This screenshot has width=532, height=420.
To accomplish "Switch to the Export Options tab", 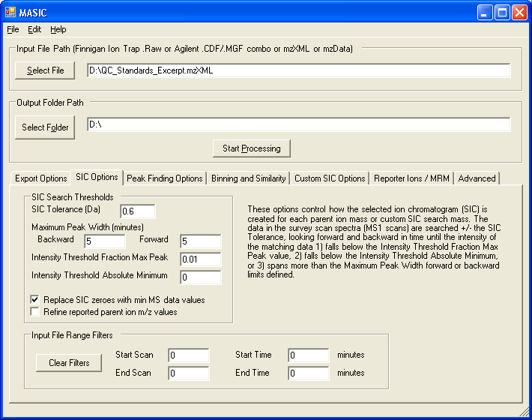I will [x=40, y=178].
